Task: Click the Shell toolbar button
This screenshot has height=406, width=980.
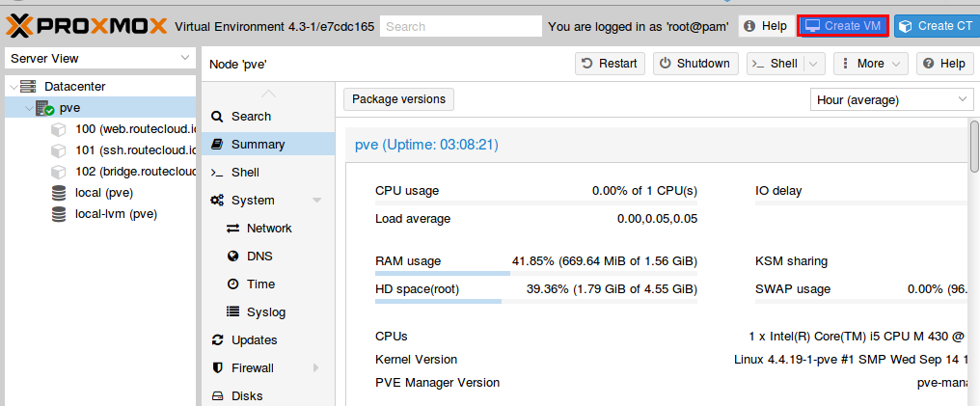Action: [x=776, y=64]
